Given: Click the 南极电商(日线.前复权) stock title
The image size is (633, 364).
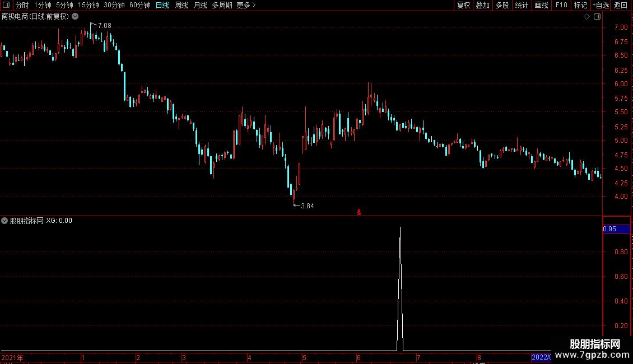Looking at the screenshot, I should [x=35, y=17].
